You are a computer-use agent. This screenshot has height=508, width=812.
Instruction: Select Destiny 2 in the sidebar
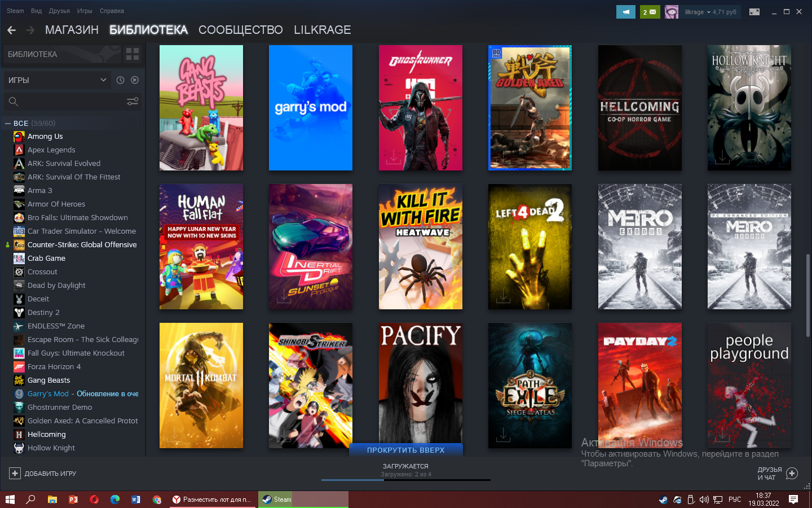(76, 312)
